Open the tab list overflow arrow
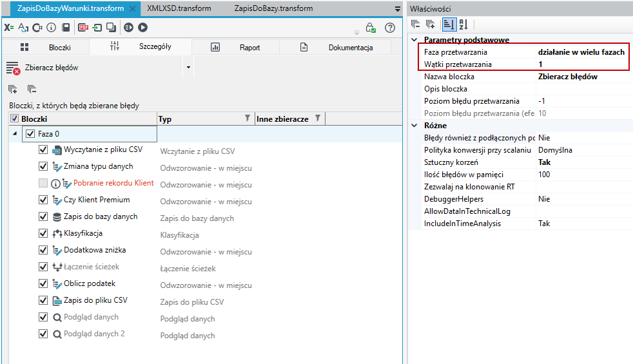 click(x=398, y=9)
